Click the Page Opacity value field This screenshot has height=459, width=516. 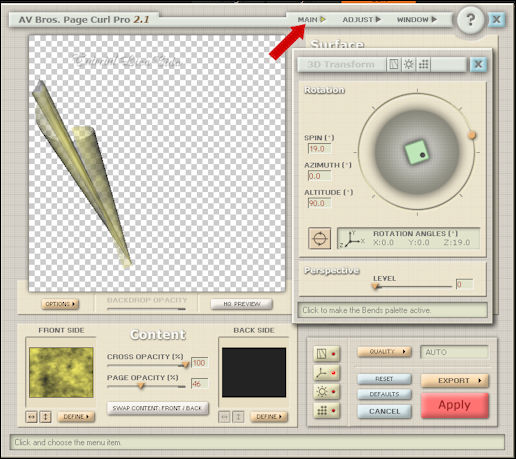199,384
